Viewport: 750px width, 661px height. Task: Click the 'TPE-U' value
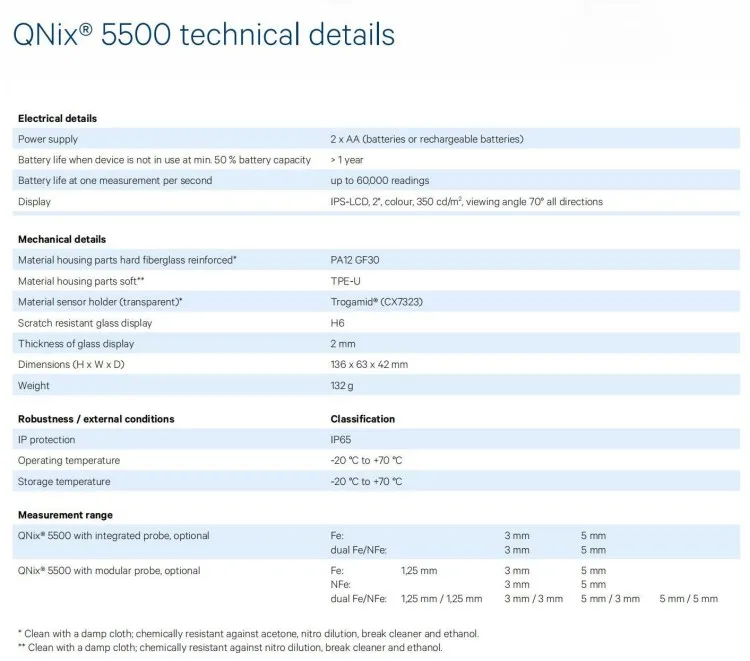coord(345,281)
